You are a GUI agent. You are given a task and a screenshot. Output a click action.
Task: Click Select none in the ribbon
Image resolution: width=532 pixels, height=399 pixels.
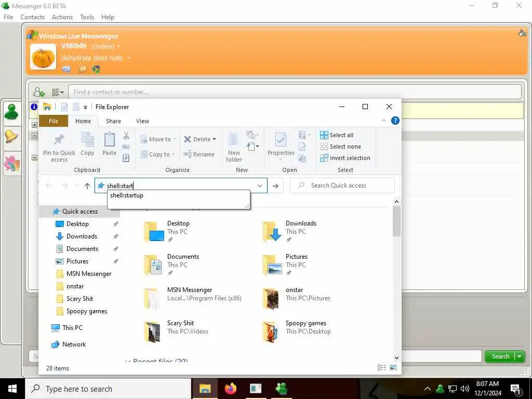point(340,147)
